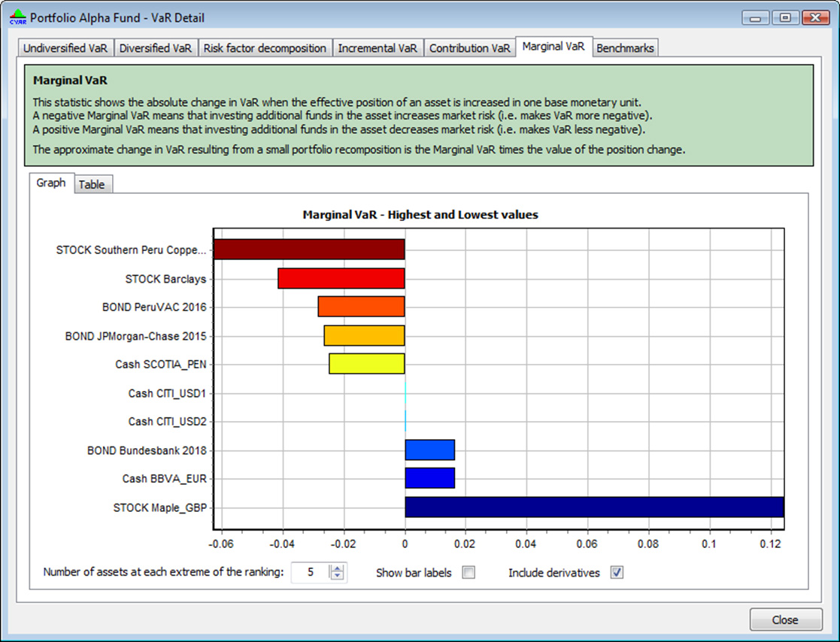Viewport: 840px width, 642px height.
Task: Click the 0 x-axis tick value
Action: coord(405,544)
